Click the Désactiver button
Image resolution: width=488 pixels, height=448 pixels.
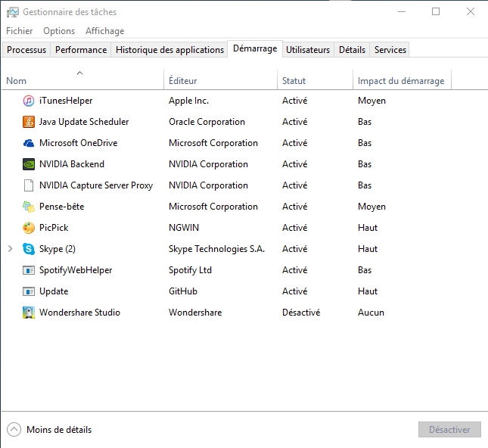(449, 430)
